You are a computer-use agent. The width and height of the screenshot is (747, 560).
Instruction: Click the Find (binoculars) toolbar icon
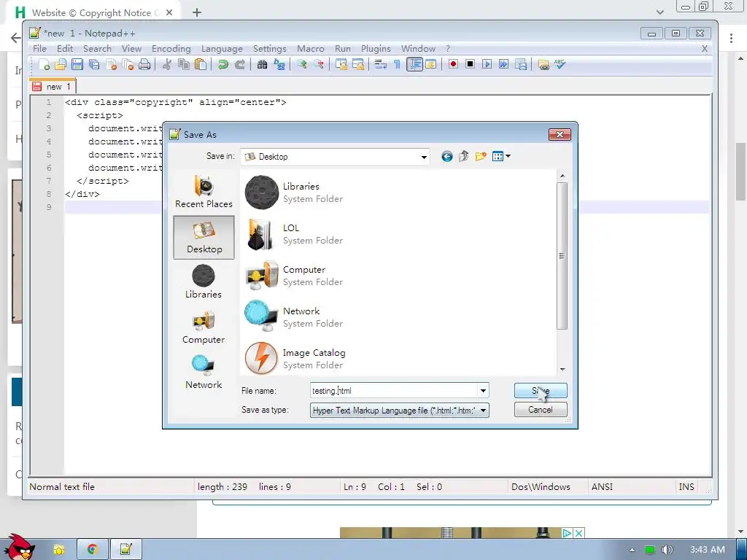coord(262,64)
